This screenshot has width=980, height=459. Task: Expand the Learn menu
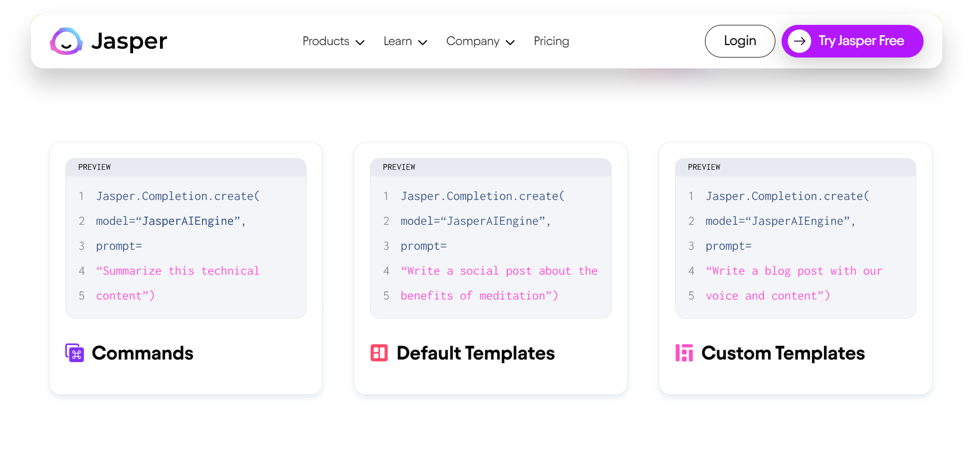(406, 41)
